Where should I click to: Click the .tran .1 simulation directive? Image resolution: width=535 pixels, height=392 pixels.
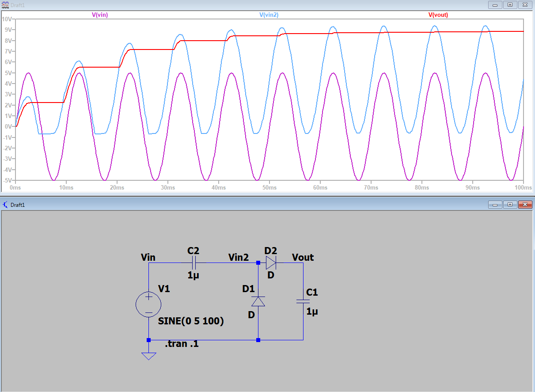pos(182,344)
